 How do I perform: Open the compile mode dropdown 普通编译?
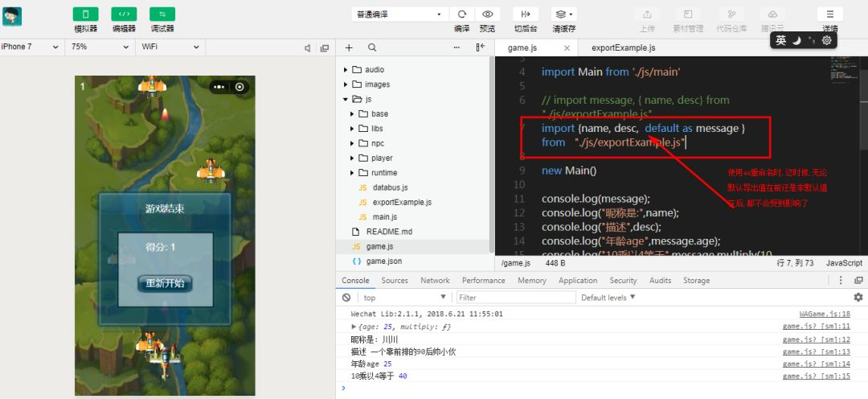(x=399, y=14)
